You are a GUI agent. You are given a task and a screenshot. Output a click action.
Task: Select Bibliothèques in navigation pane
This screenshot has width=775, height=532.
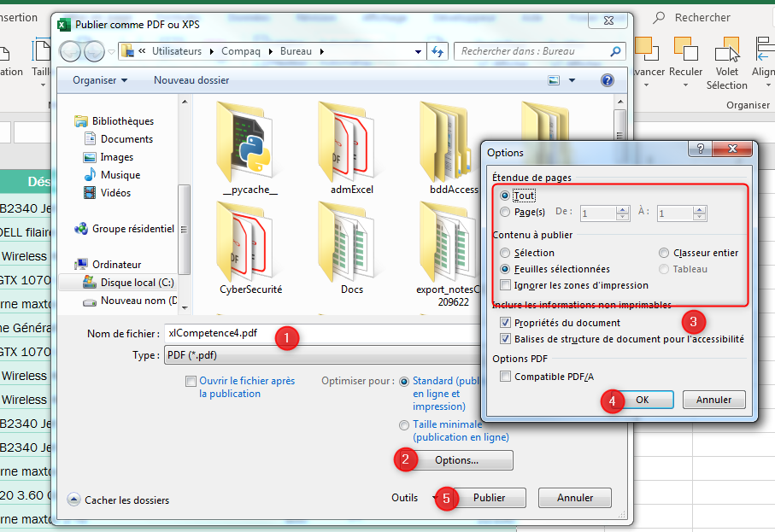coord(114,121)
